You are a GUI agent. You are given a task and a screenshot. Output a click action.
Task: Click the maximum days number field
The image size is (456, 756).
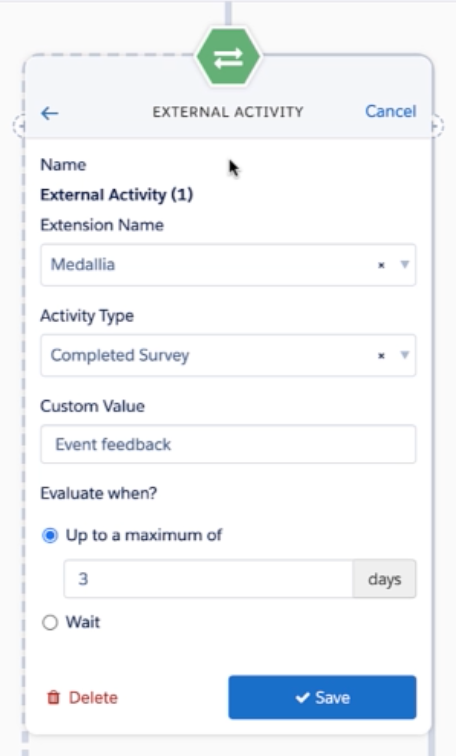(208, 579)
